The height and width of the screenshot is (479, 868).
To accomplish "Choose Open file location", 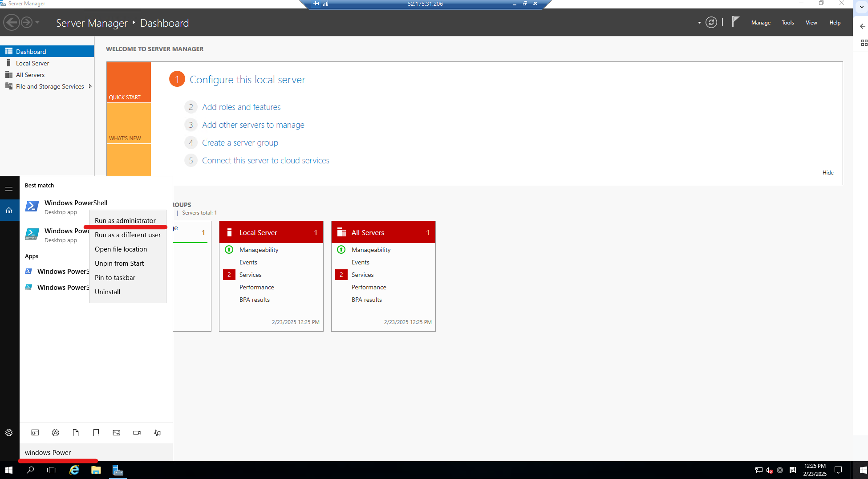I will click(x=128, y=249).
